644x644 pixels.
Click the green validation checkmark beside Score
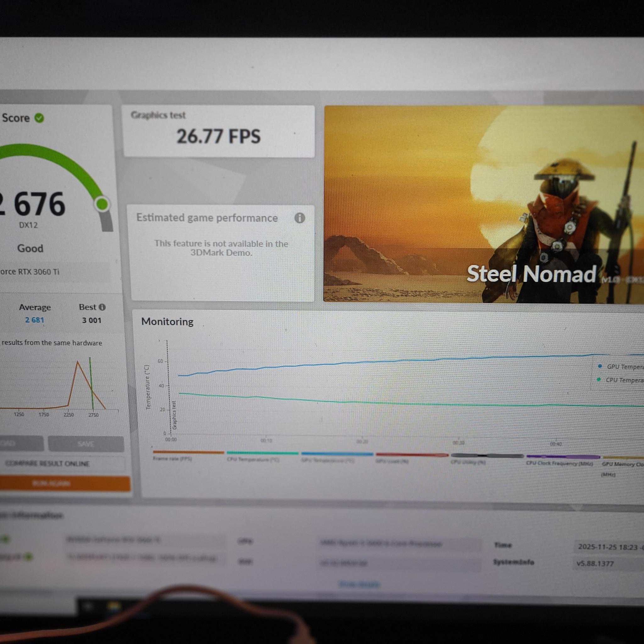pyautogui.click(x=39, y=118)
